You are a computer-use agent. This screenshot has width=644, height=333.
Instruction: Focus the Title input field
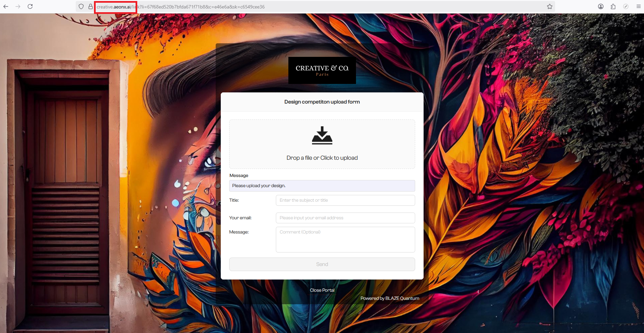pyautogui.click(x=345, y=200)
